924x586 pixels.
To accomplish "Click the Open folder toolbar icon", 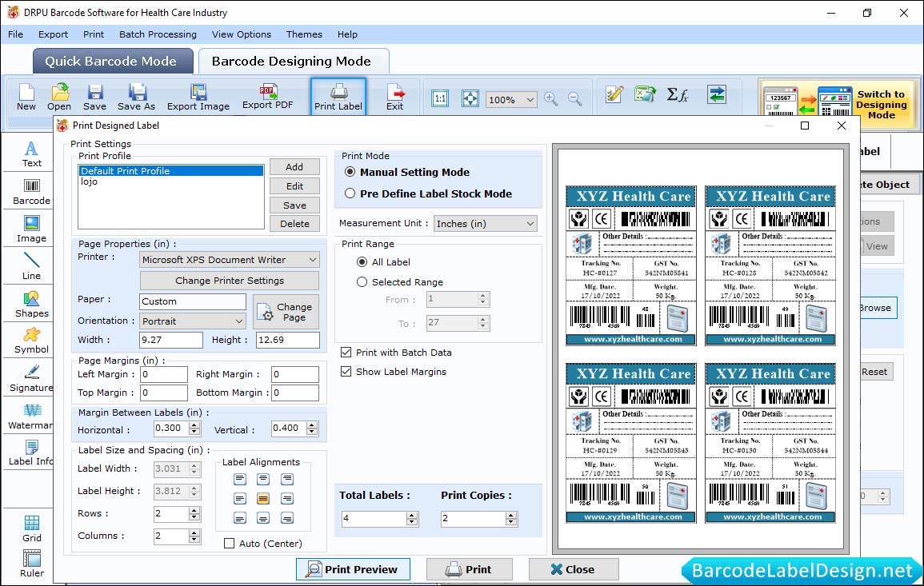I will [x=59, y=98].
